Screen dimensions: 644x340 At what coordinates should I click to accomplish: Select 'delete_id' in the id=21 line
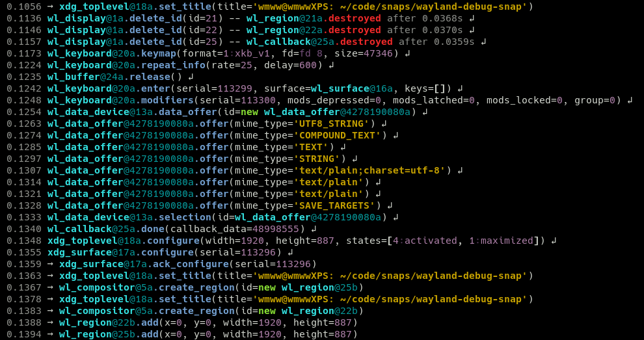(156, 18)
